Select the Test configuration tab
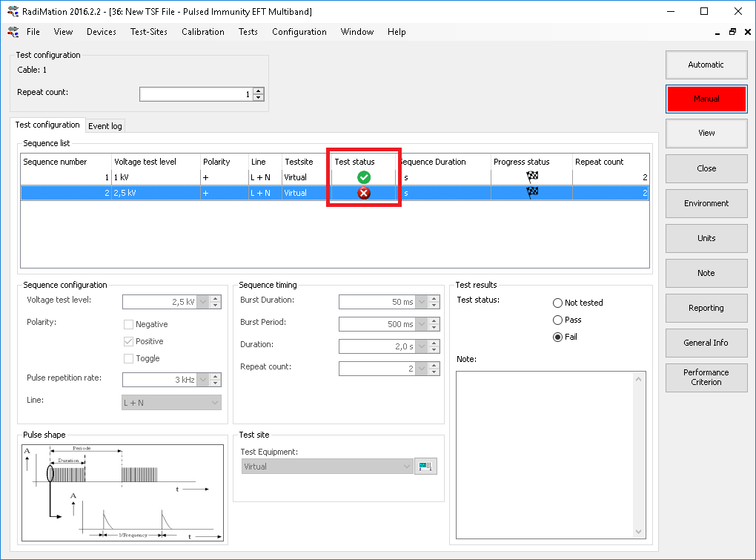The width and height of the screenshot is (756, 560). [x=47, y=125]
